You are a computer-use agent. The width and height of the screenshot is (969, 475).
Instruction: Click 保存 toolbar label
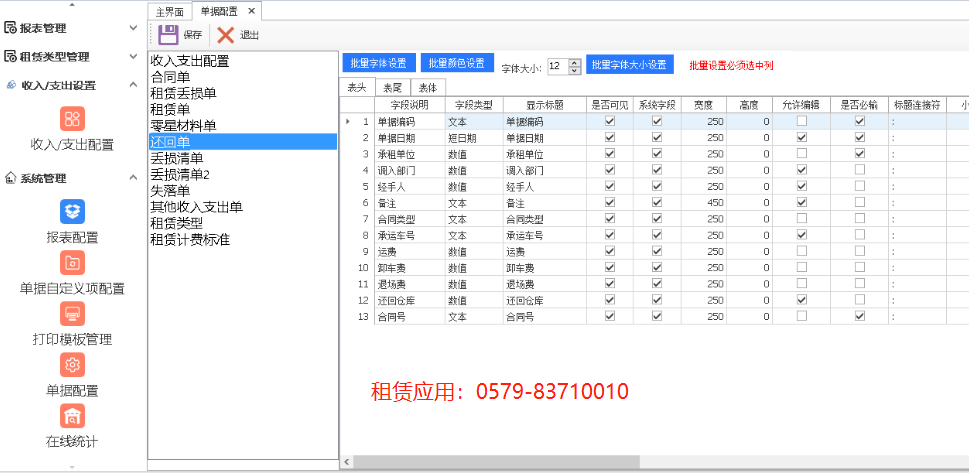(193, 35)
